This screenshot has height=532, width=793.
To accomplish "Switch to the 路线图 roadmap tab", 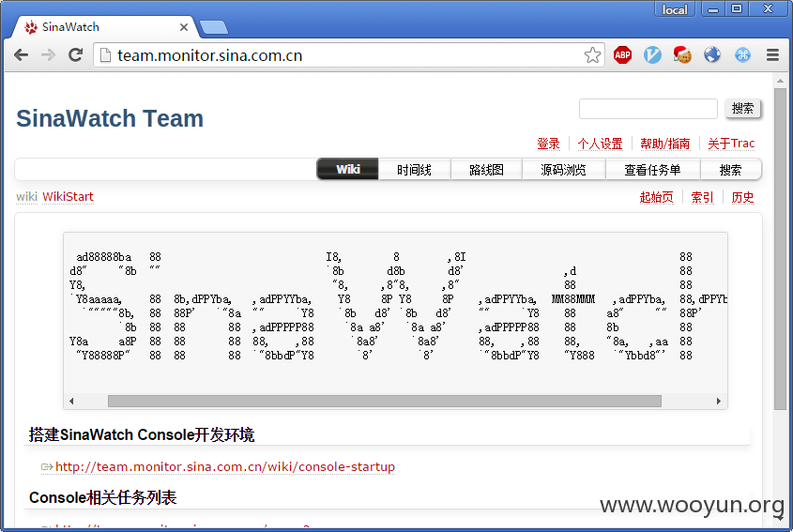I will point(486,170).
